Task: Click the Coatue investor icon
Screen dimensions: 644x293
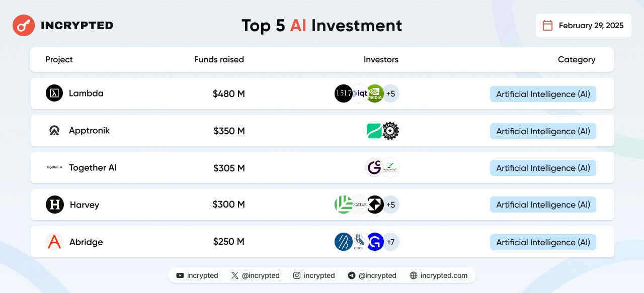Action: click(359, 205)
